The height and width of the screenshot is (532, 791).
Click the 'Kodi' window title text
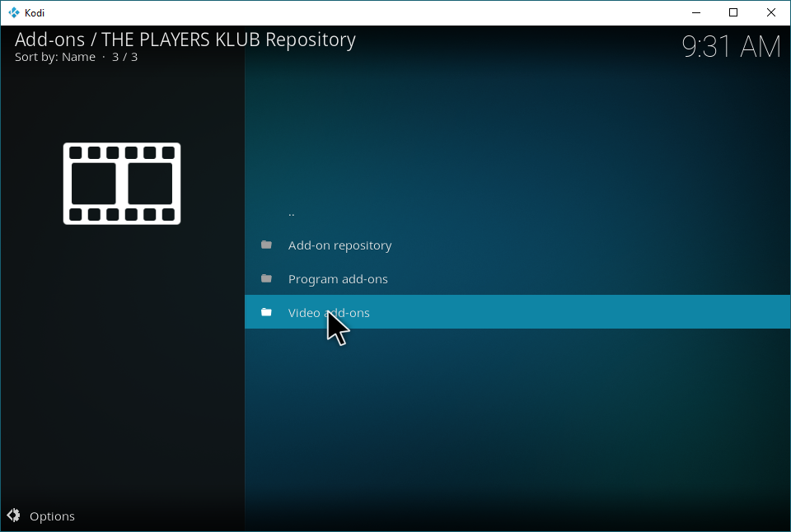35,12
